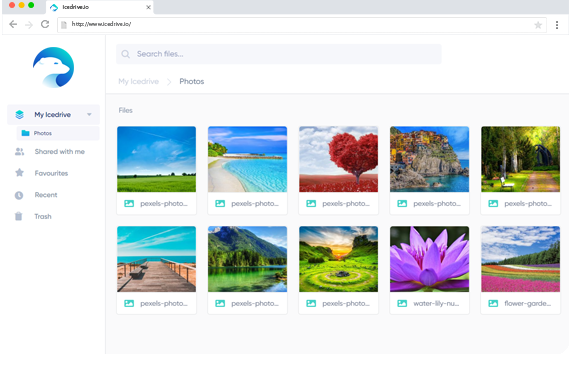The height and width of the screenshot is (365, 569).
Task: Open the Trash section
Action: [x=43, y=217]
